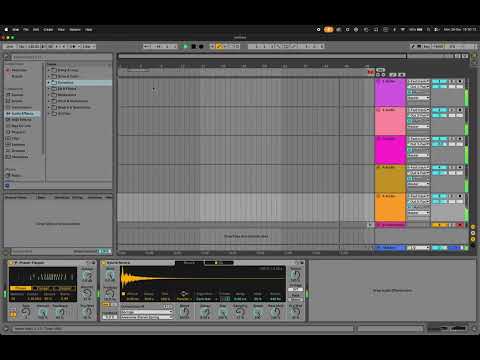Click the transport Stop button
This screenshot has height=360, width=480.
pyautogui.click(x=193, y=46)
